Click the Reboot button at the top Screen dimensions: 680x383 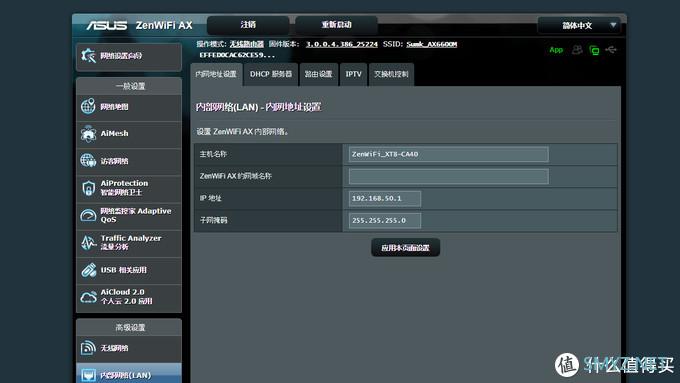click(x=337, y=25)
